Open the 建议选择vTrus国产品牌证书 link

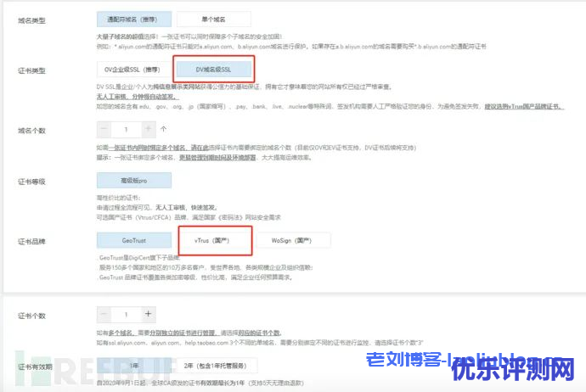(x=524, y=106)
